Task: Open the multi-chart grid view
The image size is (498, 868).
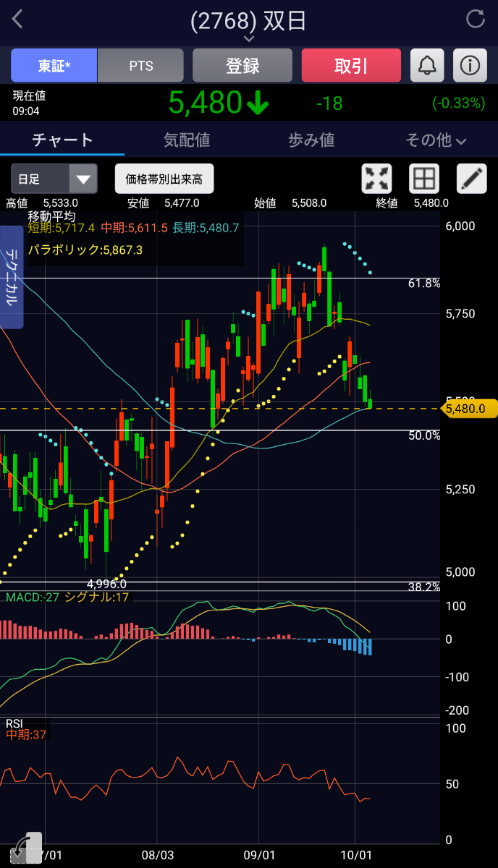Action: 424,179
